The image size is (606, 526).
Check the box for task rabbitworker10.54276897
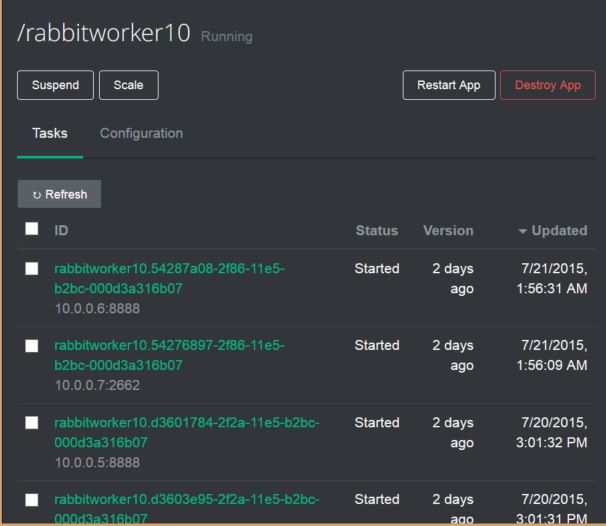tap(32, 346)
